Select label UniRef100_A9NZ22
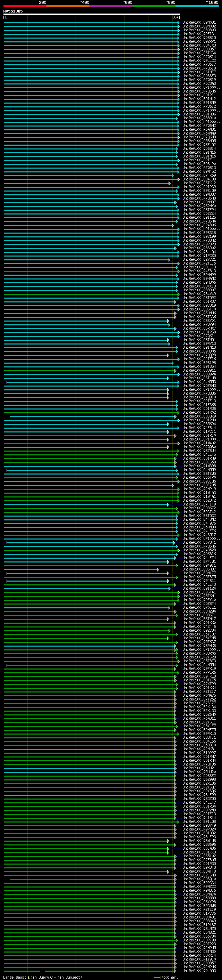Viewport: 222px width, 980px height. pyautogui.click(x=199, y=887)
